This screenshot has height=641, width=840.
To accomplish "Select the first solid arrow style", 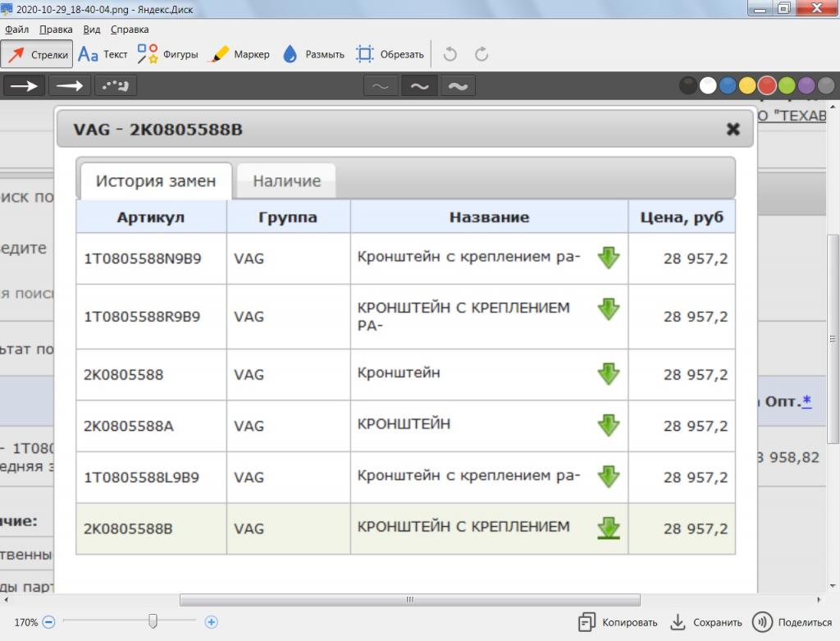I will 24,85.
